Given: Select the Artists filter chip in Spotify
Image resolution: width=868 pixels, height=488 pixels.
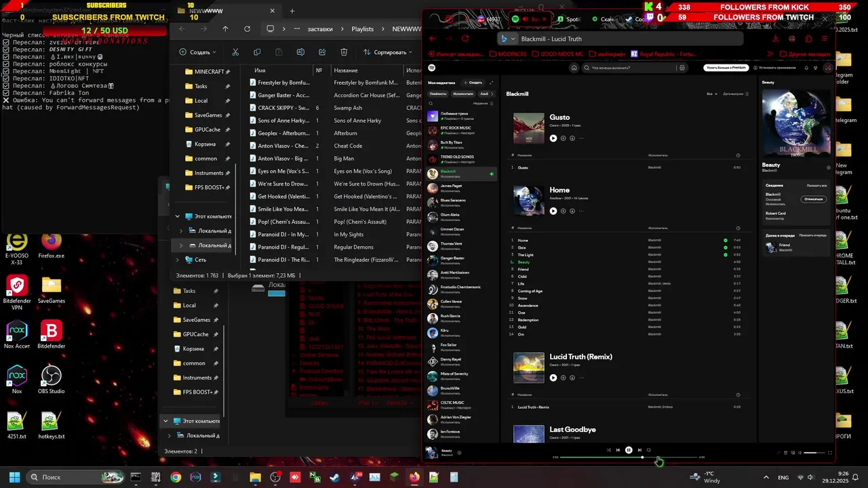Looking at the screenshot, I should (x=463, y=94).
